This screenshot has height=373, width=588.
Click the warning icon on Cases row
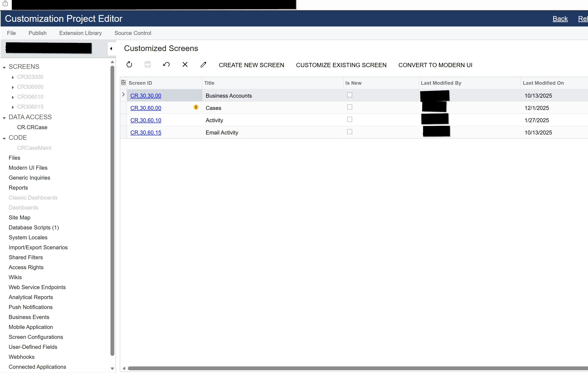coord(196,107)
